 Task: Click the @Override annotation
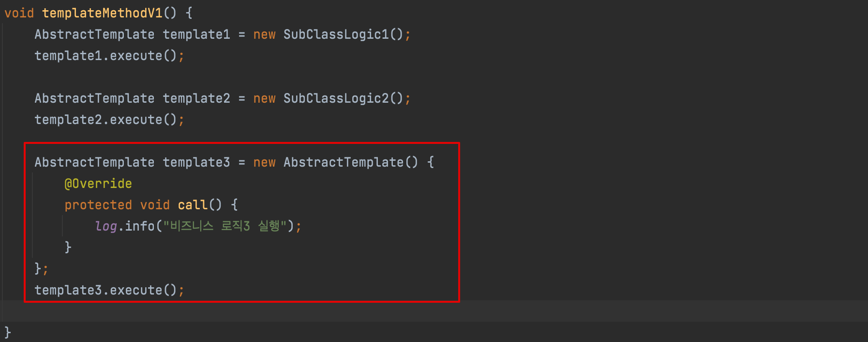pyautogui.click(x=98, y=184)
